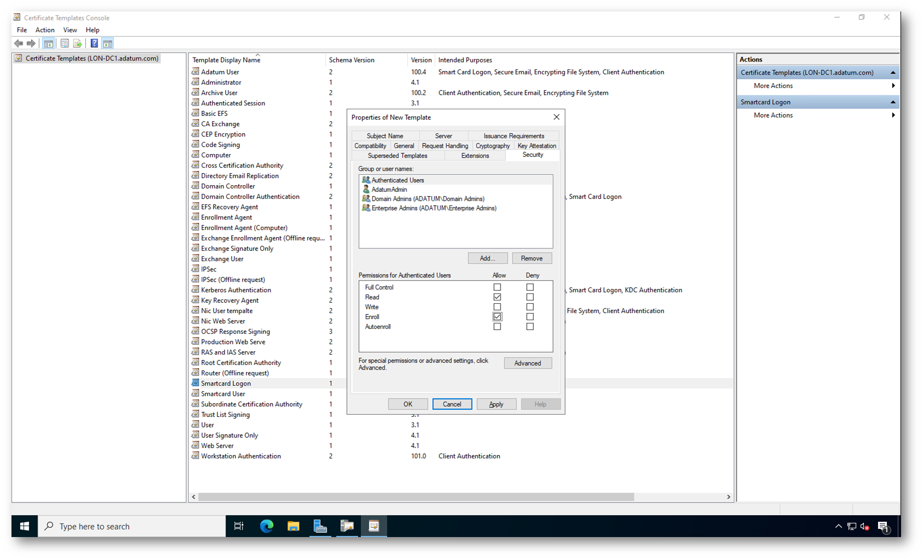Image resolution: width=924 pixels, height=560 pixels.
Task: Click the Forward arrow in the toolbar
Action: pos(31,44)
